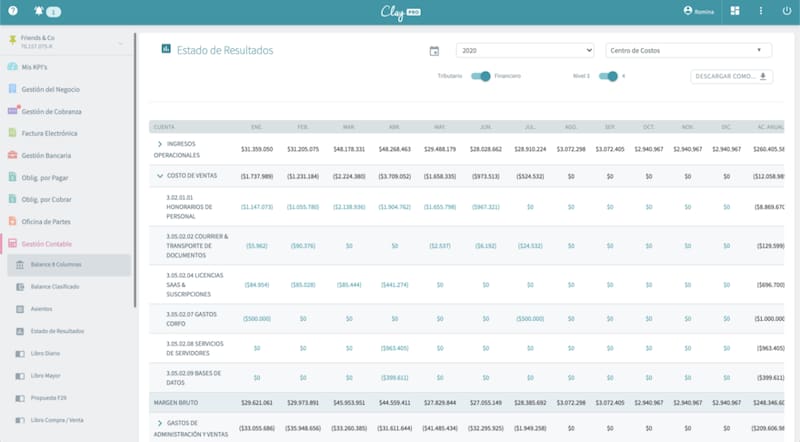
Task: Click the Gestión Bancaria icon
Action: (12, 155)
